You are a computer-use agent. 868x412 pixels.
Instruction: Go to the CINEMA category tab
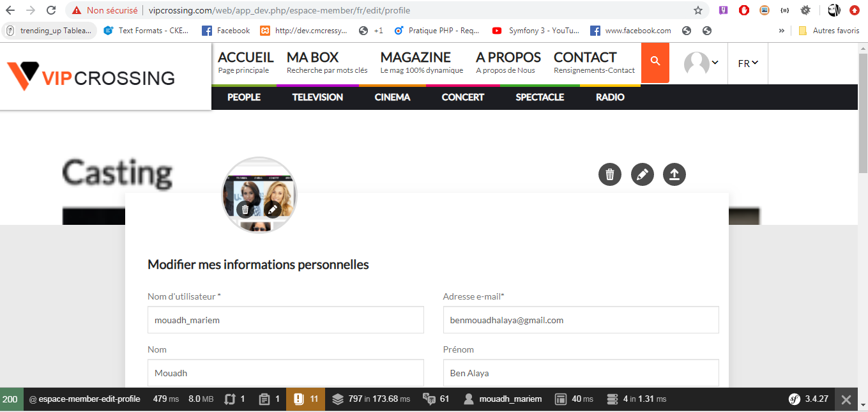pyautogui.click(x=392, y=97)
